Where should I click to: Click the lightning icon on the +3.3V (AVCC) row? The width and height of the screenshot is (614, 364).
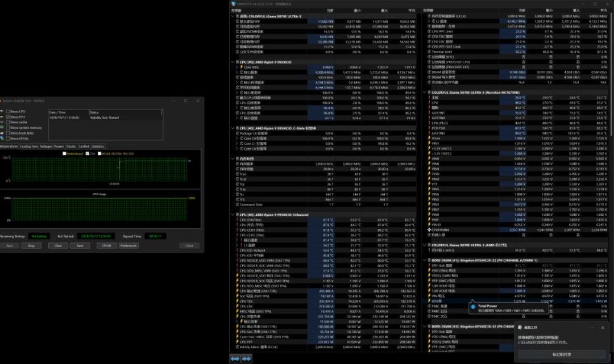pos(429,148)
